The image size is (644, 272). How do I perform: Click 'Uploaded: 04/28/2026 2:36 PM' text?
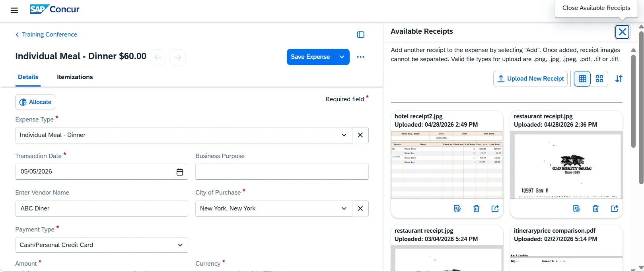pos(555,125)
